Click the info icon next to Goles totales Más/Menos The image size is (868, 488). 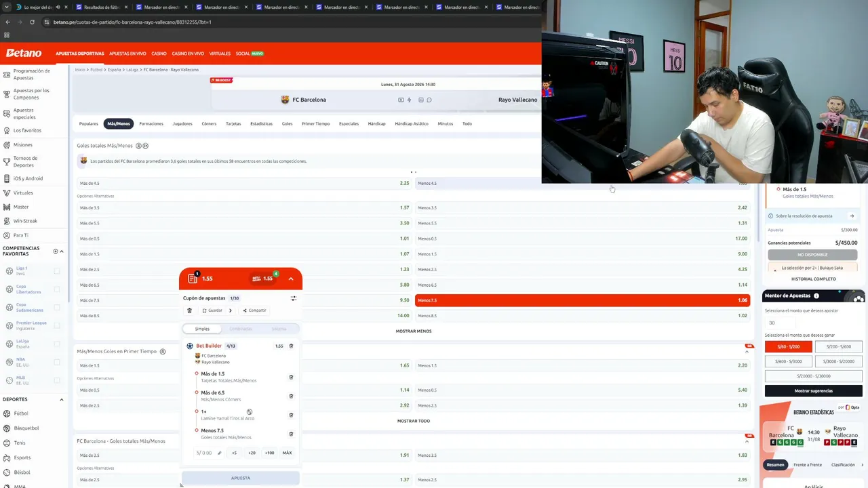coord(138,146)
